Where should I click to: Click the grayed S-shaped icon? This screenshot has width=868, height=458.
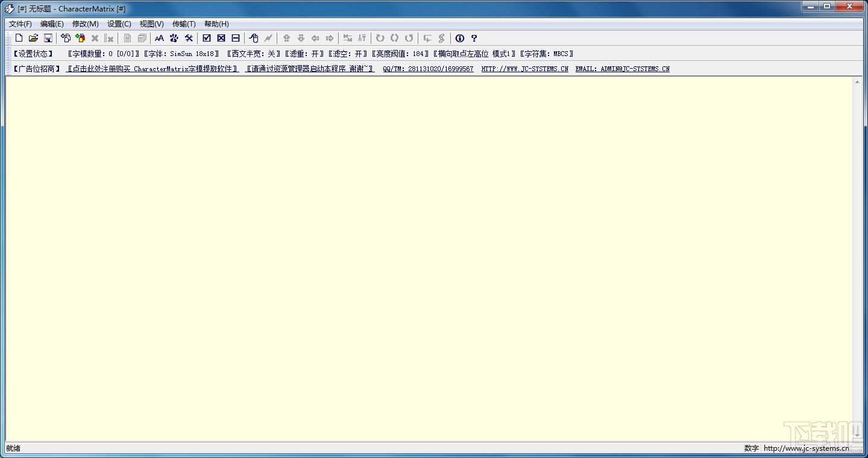tap(442, 38)
